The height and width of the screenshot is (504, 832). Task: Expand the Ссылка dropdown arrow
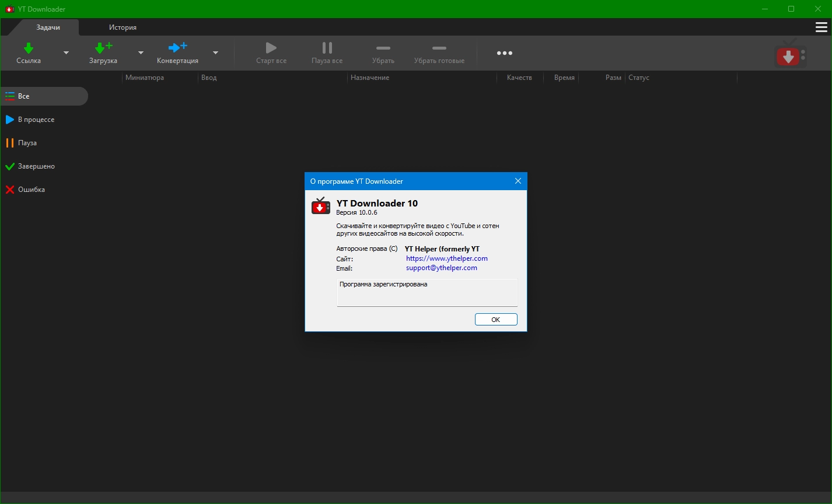pos(66,53)
